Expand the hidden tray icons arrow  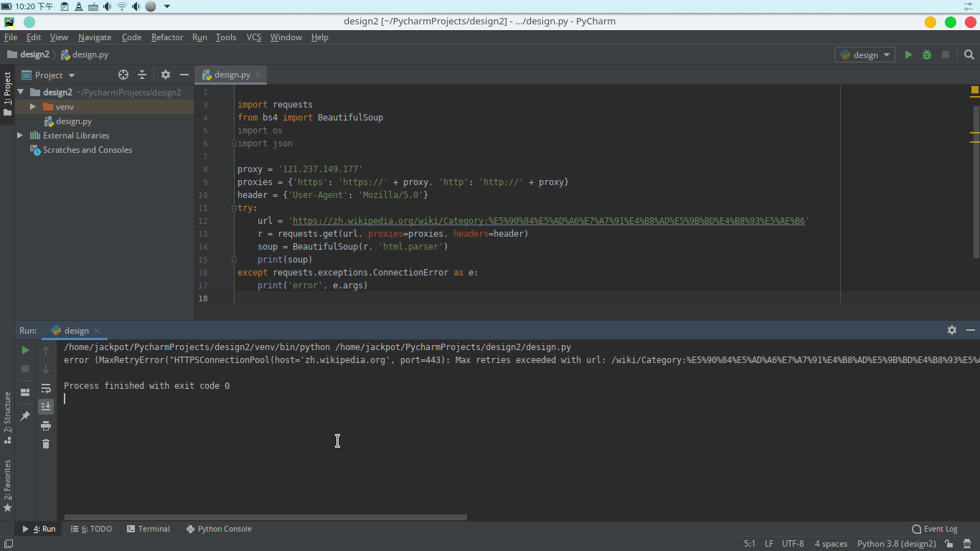point(167,6)
